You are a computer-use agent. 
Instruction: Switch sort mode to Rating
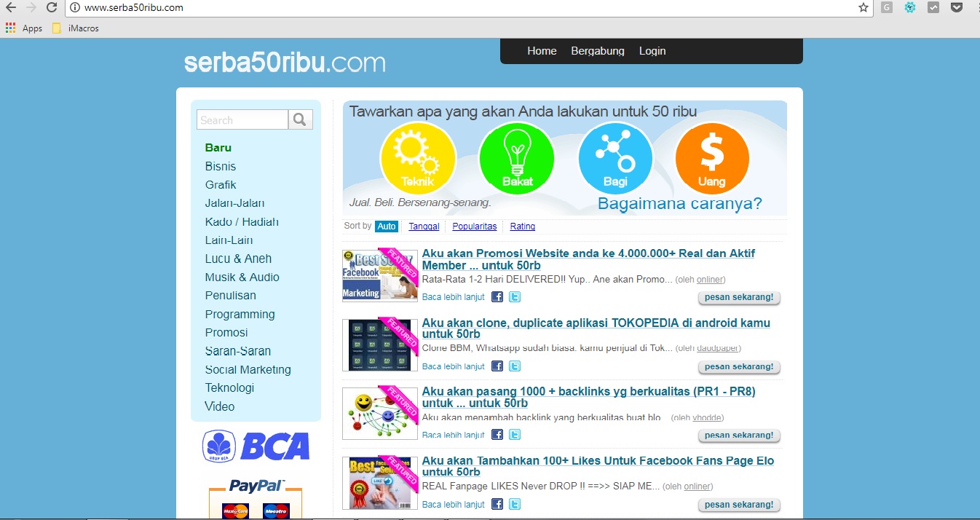click(522, 226)
